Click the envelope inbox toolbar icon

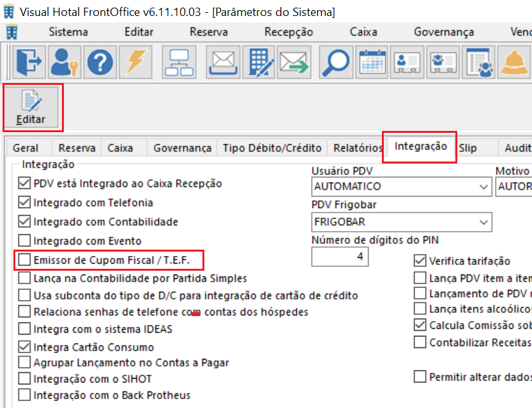223,63
